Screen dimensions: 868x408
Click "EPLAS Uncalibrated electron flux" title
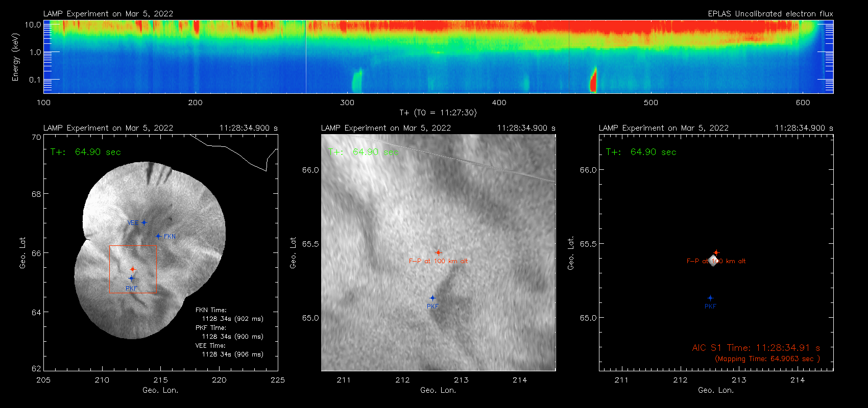click(x=770, y=14)
